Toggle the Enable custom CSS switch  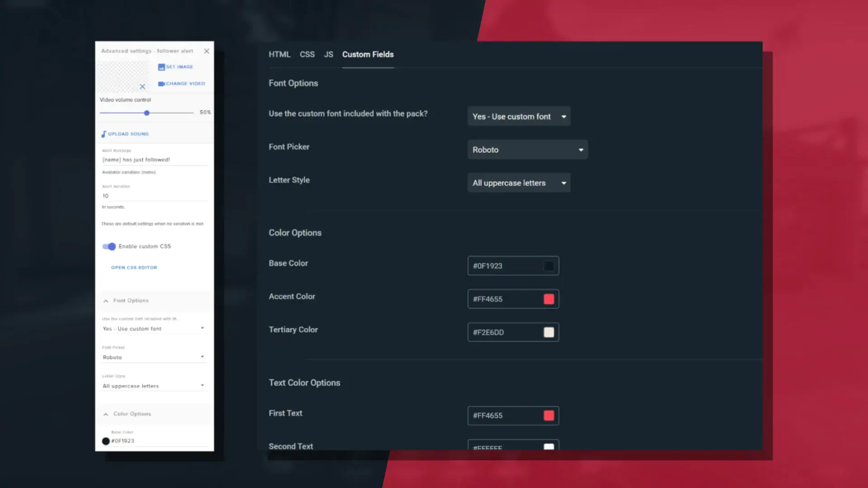[109, 246]
